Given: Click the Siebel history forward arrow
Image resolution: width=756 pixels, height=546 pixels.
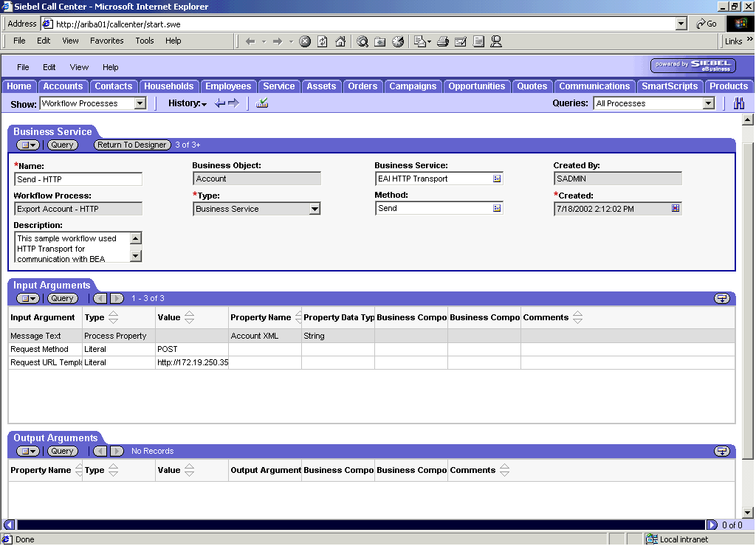Looking at the screenshot, I should (x=234, y=103).
